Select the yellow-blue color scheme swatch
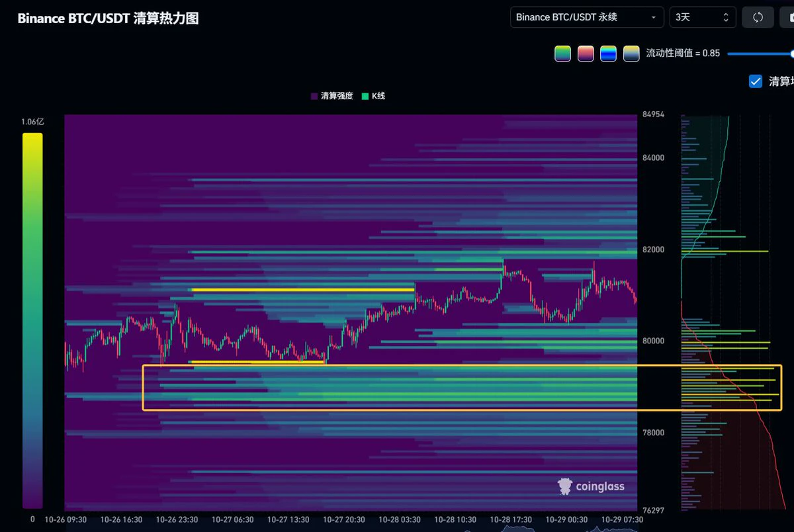 (631, 54)
